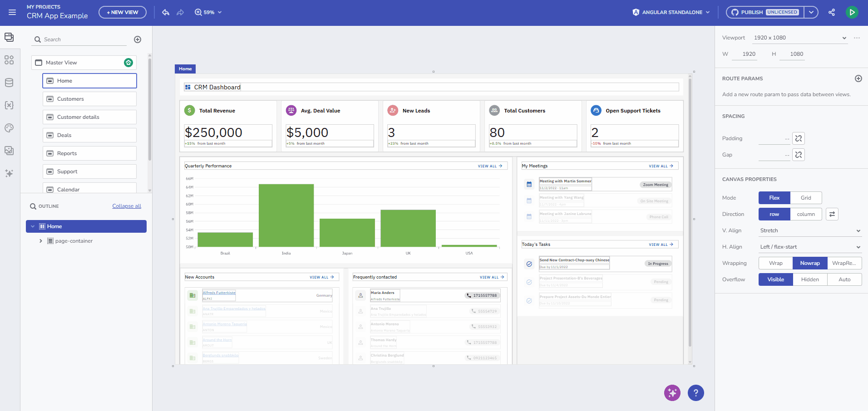Switch to the Reports view

(89, 153)
